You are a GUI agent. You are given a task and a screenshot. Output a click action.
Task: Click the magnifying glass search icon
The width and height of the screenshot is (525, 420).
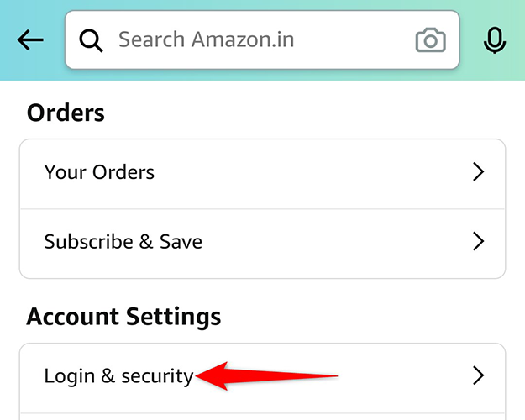[91, 39]
